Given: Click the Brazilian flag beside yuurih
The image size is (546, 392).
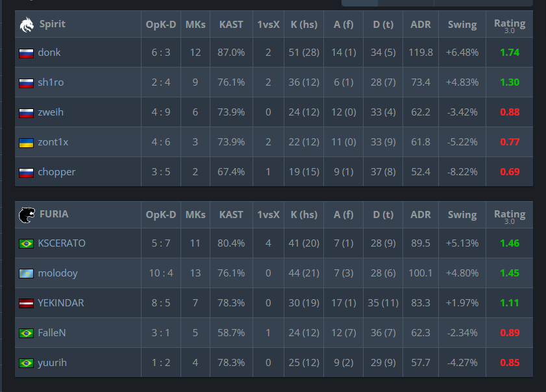Looking at the screenshot, I should 27,363.
